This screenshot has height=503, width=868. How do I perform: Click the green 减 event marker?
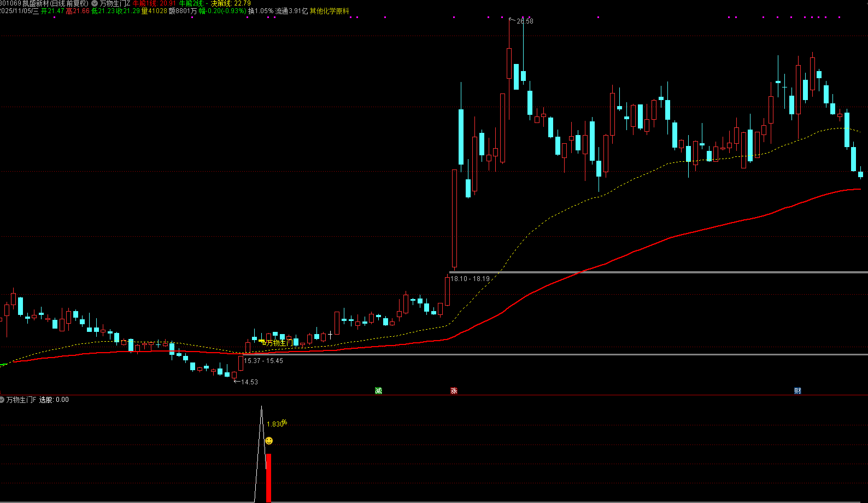click(x=378, y=390)
